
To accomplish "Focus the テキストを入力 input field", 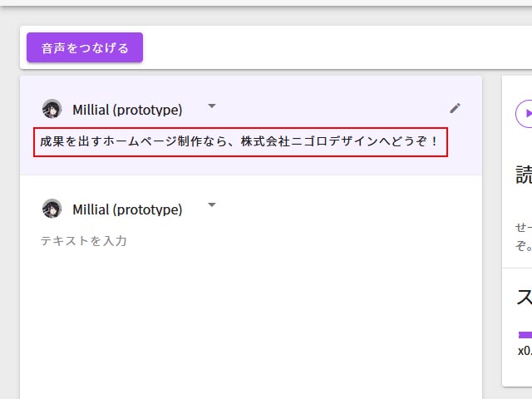I will pyautogui.click(x=83, y=241).
